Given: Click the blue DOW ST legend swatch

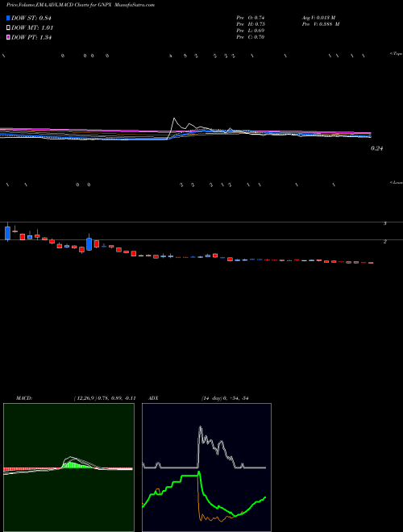Looking at the screenshot, I should pos(8,18).
